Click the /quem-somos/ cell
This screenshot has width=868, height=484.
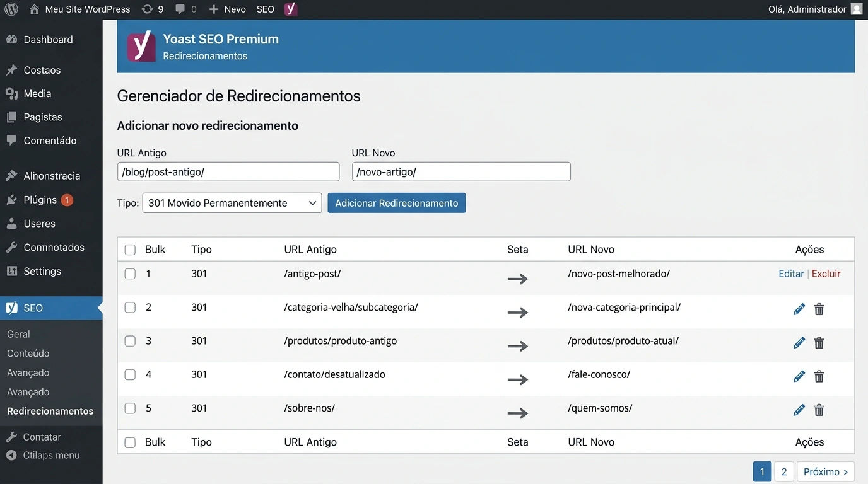tap(600, 408)
